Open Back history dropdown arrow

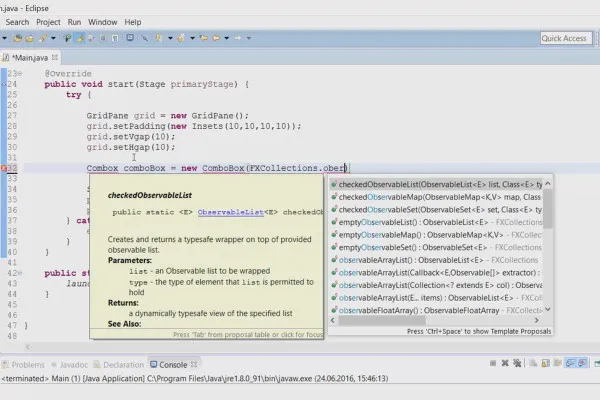[x=227, y=38]
